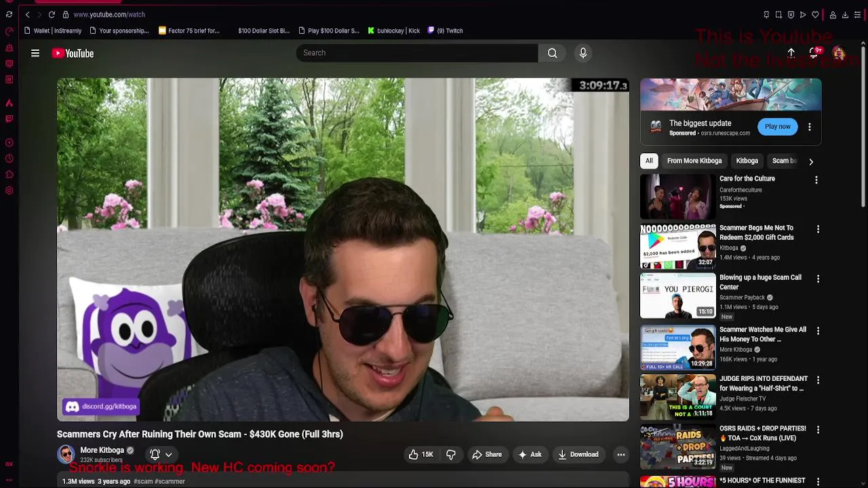Open browser easy setup sliders icon
This screenshot has height=488, width=868.
coord(857,14)
